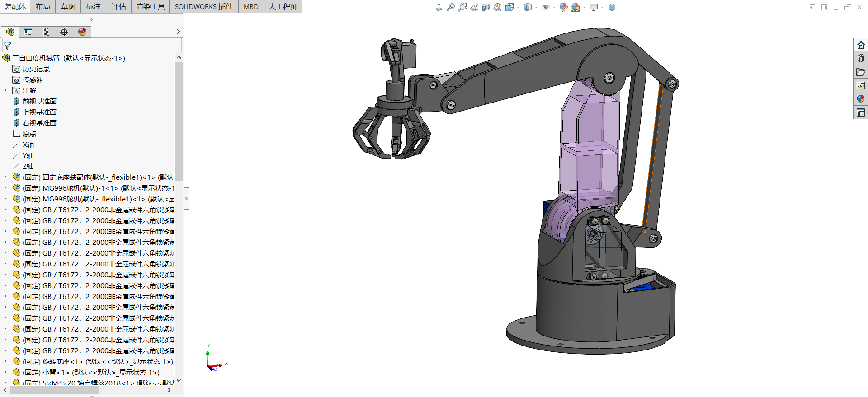The height and width of the screenshot is (397, 868).
Task: Enable the Section View tool
Action: [x=486, y=7]
